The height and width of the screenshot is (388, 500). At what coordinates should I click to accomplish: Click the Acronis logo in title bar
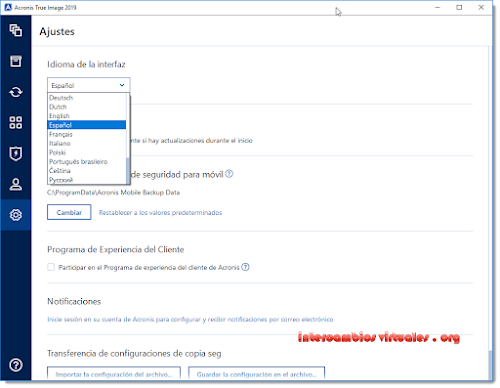[x=8, y=7]
